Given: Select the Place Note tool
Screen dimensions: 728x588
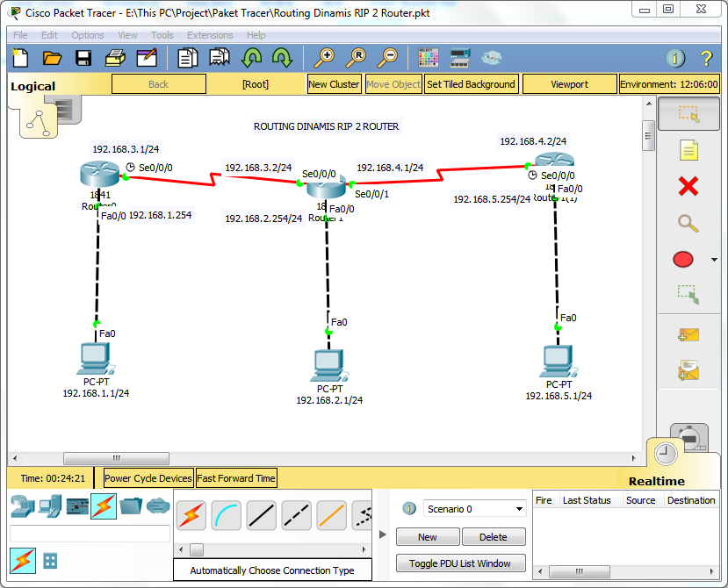Looking at the screenshot, I should pos(688,150).
